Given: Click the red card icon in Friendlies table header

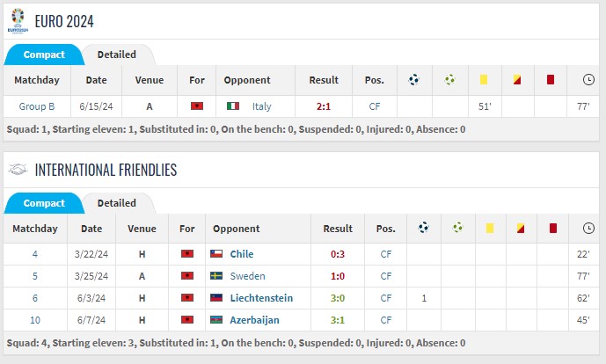Looking at the screenshot, I should [553, 228].
